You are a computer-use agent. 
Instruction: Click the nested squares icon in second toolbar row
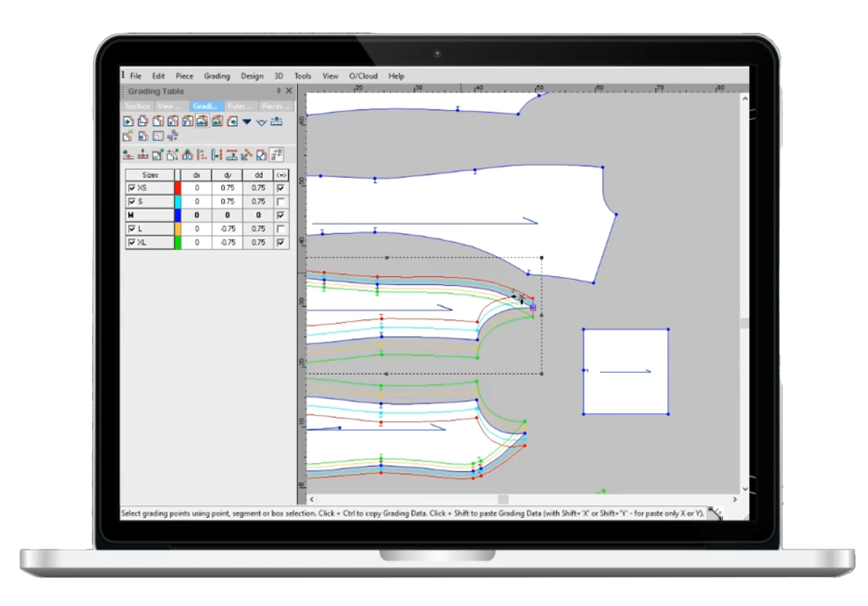[158, 135]
